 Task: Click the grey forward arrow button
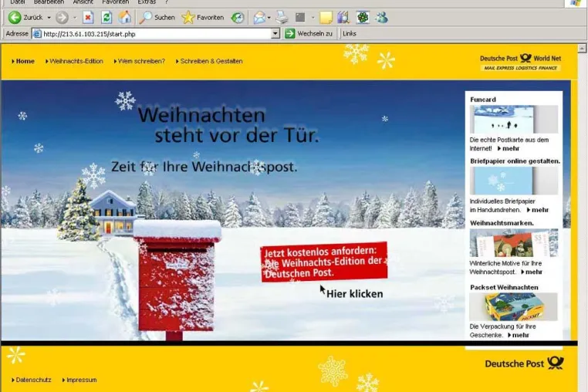tap(62, 17)
